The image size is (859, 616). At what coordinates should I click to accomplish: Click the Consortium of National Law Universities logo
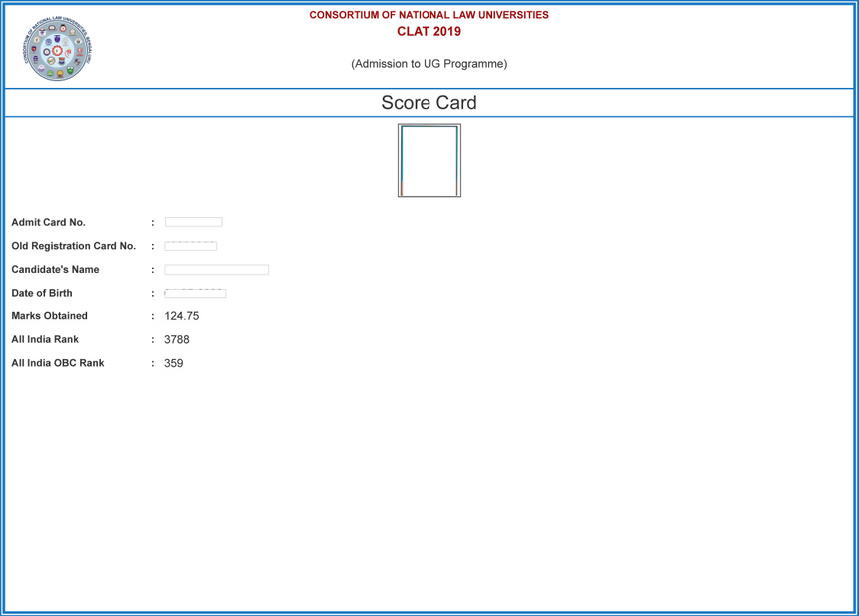coord(57,48)
